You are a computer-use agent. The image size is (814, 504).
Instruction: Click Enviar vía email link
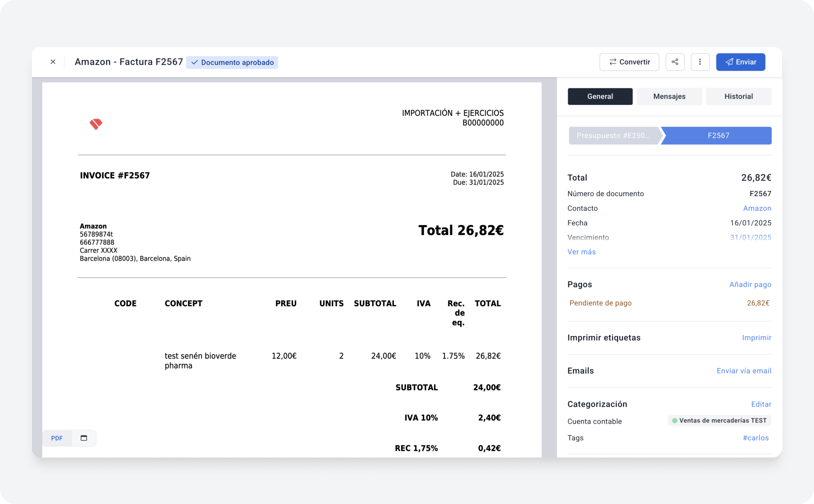tap(744, 371)
